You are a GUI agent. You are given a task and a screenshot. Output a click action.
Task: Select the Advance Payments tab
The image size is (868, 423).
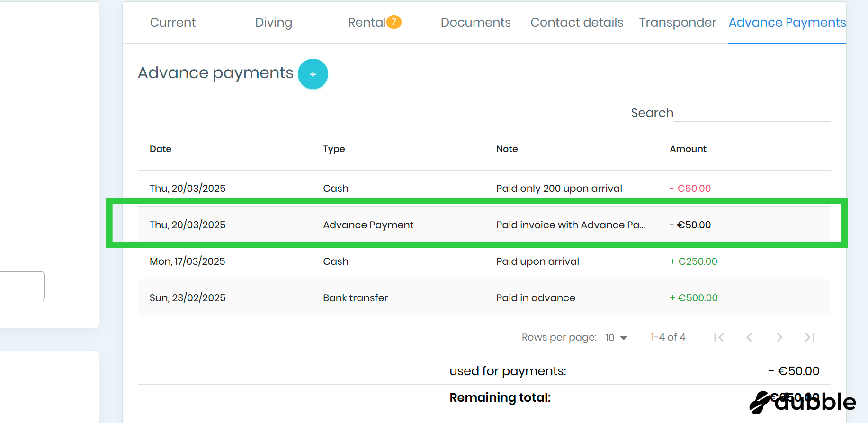[787, 22]
